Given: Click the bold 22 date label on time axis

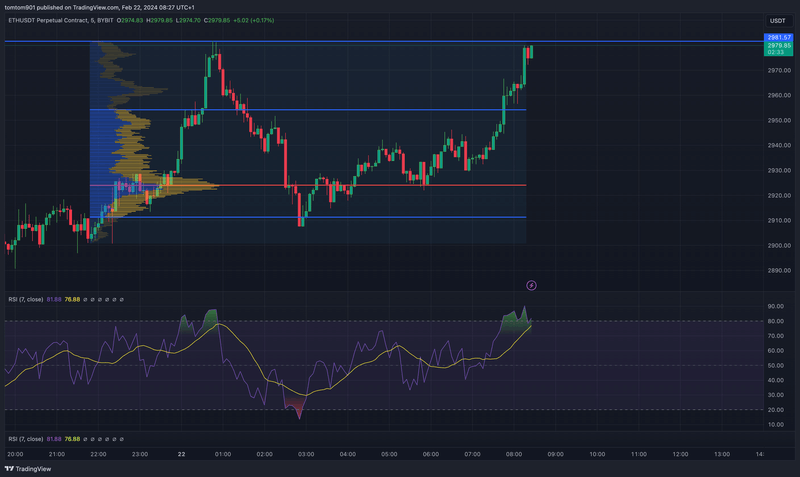Looking at the screenshot, I should 181,454.
